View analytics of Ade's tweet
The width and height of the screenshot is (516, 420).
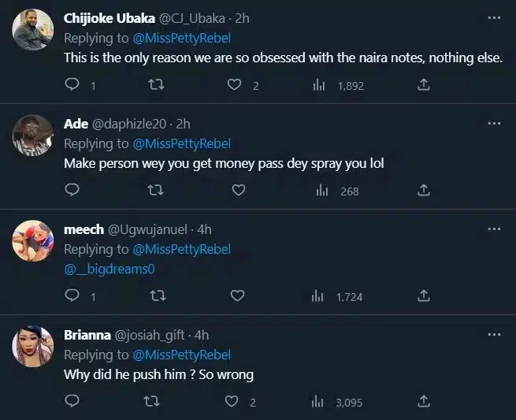[x=321, y=190]
